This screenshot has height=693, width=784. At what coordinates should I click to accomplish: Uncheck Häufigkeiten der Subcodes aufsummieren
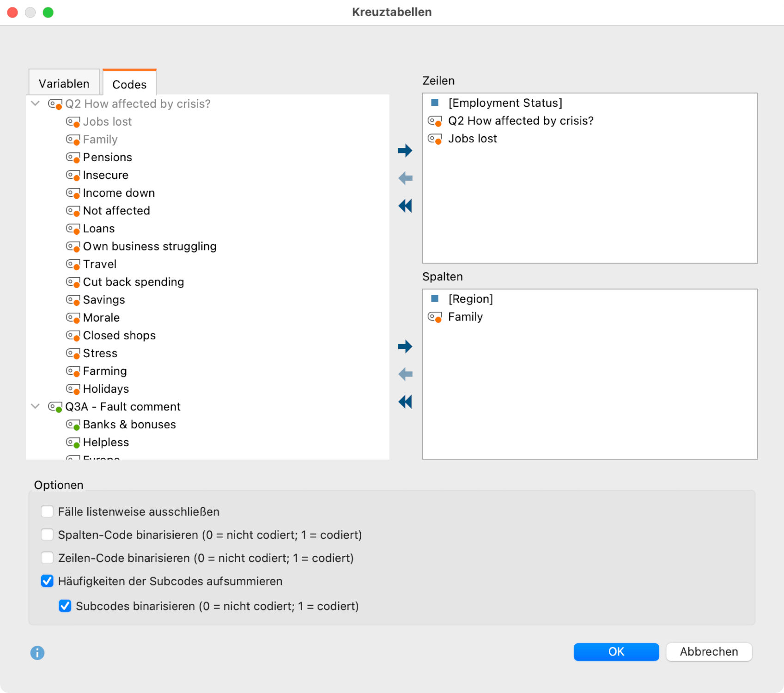[x=47, y=581]
